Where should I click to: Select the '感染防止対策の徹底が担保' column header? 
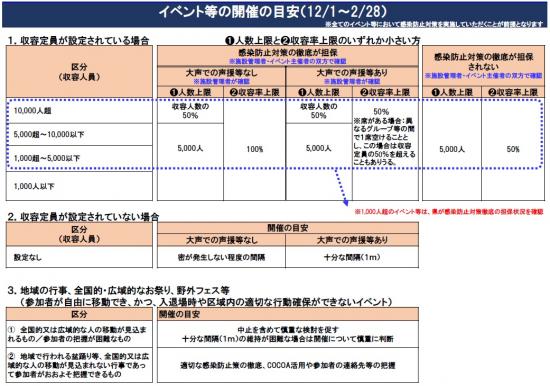288,56
